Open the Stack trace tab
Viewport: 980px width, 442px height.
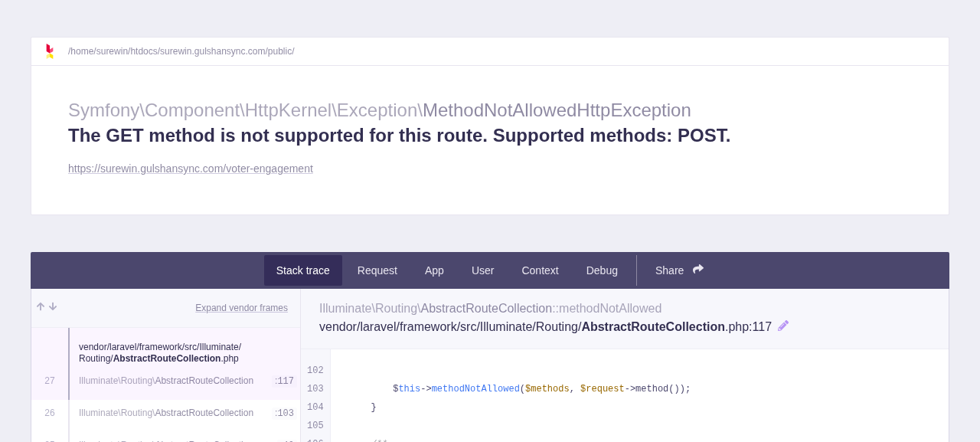coord(303,270)
